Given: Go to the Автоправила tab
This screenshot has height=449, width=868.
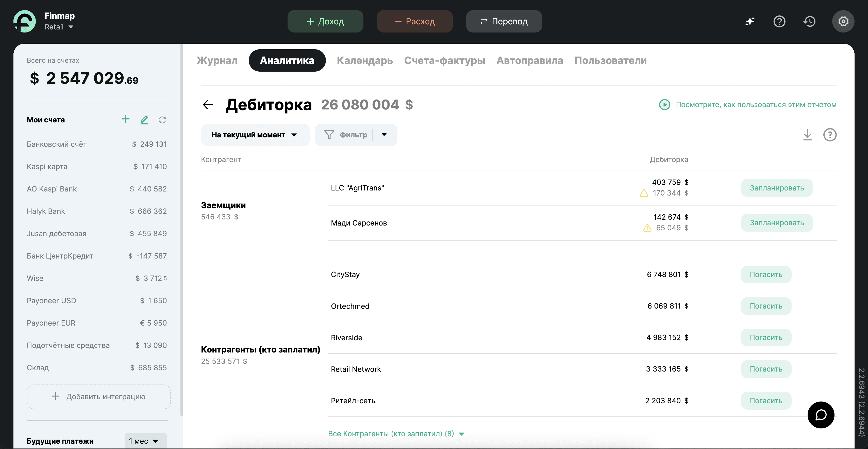Looking at the screenshot, I should point(530,61).
